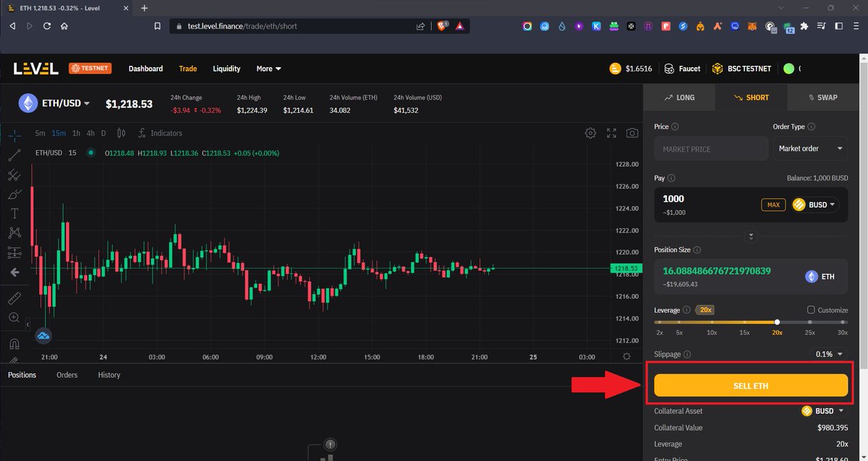
Task: Click the Pay amount input field
Action: pos(694,199)
